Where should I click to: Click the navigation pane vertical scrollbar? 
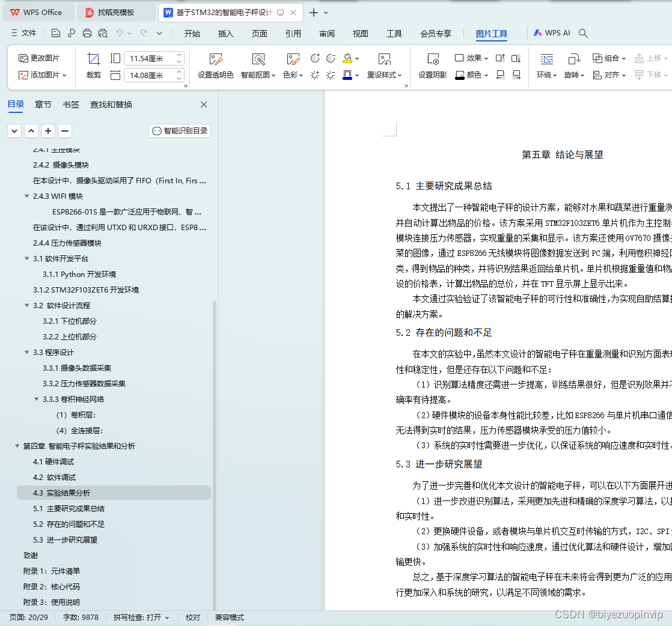[215, 454]
